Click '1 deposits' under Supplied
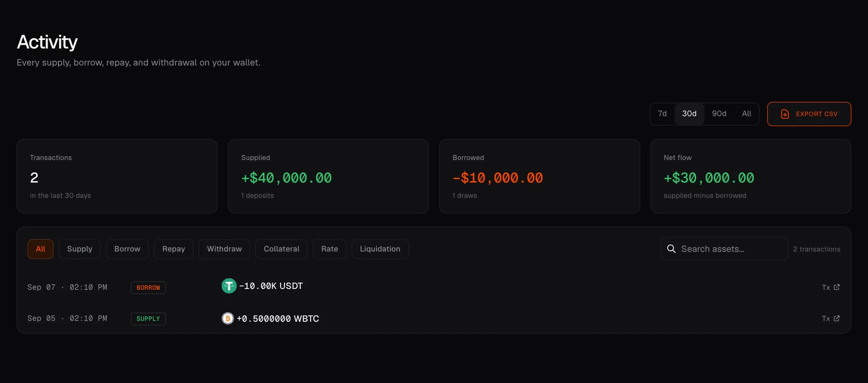Image resolution: width=868 pixels, height=383 pixels. click(x=258, y=195)
